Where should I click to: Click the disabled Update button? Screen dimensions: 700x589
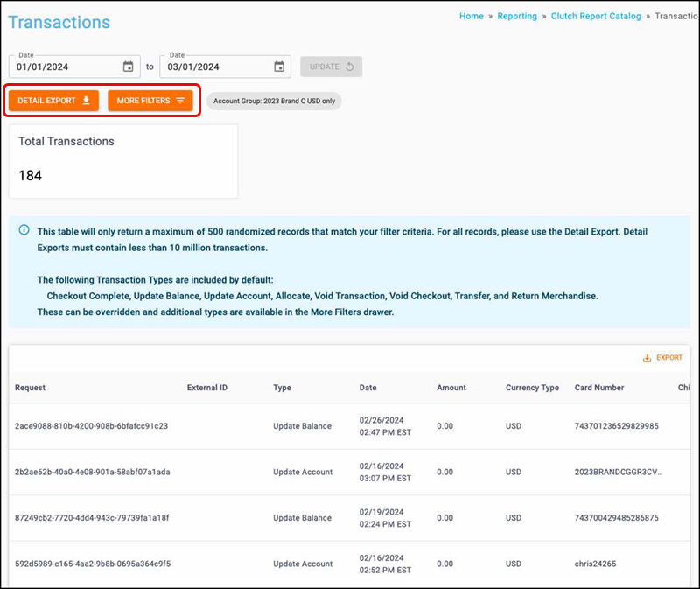332,67
